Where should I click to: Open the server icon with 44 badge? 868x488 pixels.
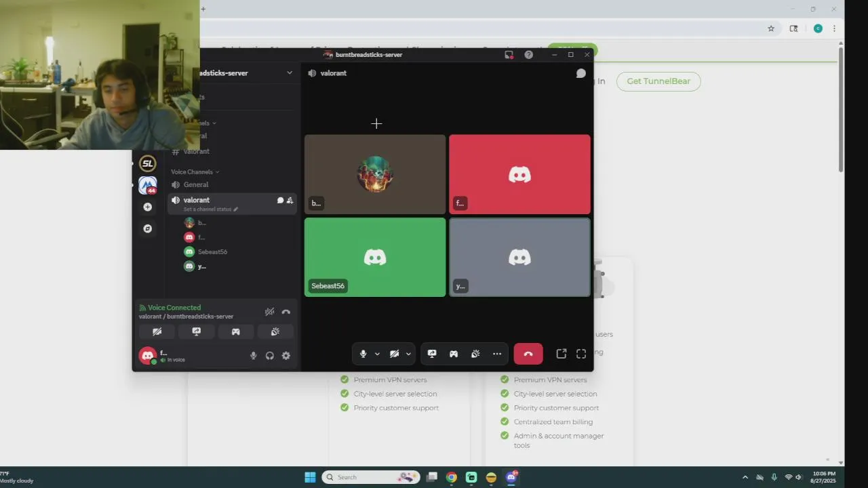[x=148, y=185]
